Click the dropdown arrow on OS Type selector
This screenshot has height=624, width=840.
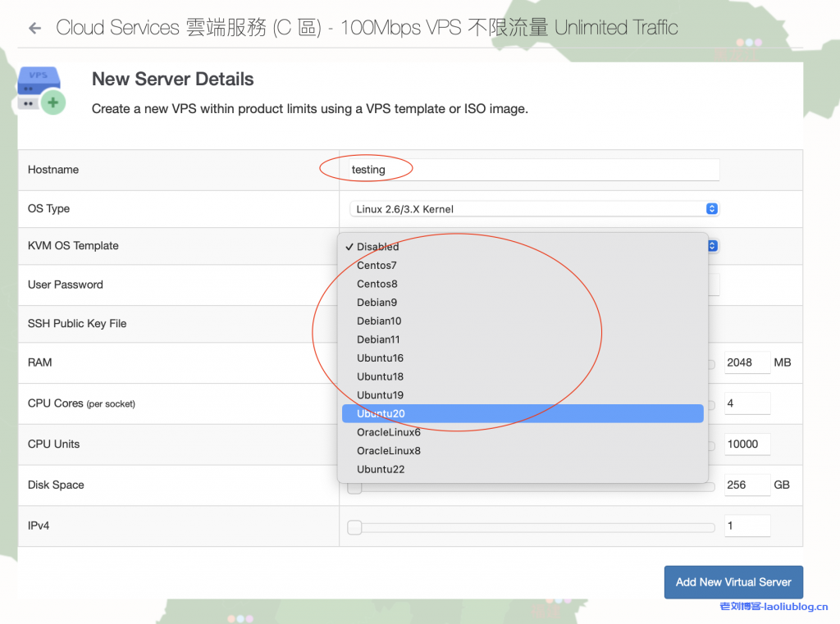click(710, 208)
